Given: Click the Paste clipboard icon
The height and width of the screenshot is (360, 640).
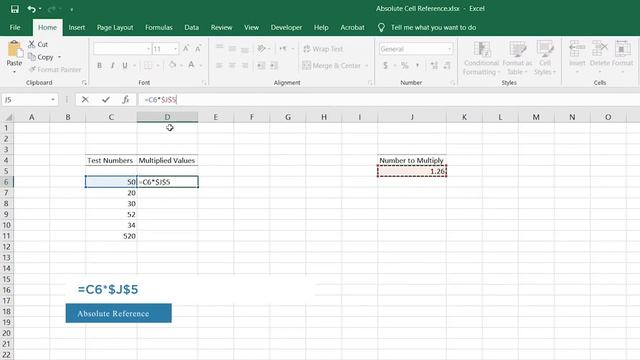Looking at the screenshot, I should click(x=14, y=49).
